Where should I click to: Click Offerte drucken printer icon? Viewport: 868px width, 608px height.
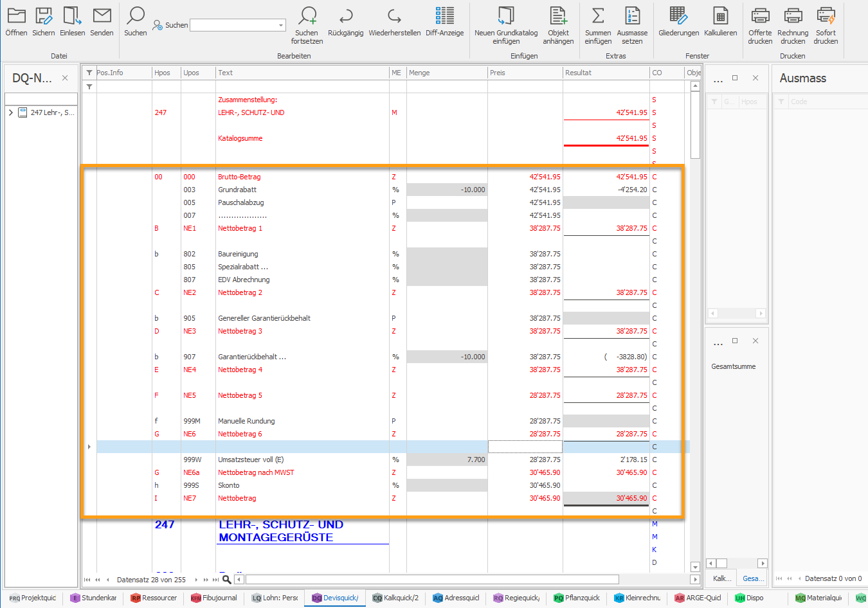coord(760,15)
